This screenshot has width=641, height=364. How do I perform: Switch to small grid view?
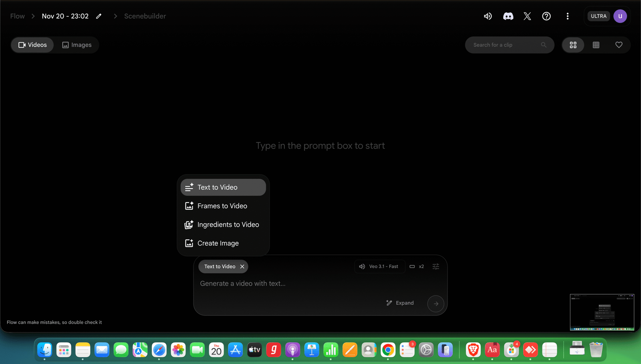(x=596, y=45)
